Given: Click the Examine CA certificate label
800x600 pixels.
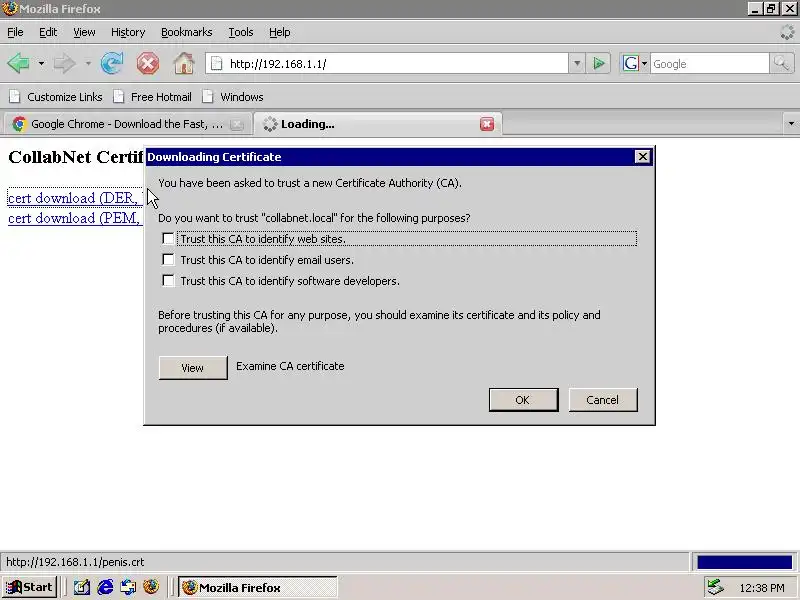Looking at the screenshot, I should 290,366.
